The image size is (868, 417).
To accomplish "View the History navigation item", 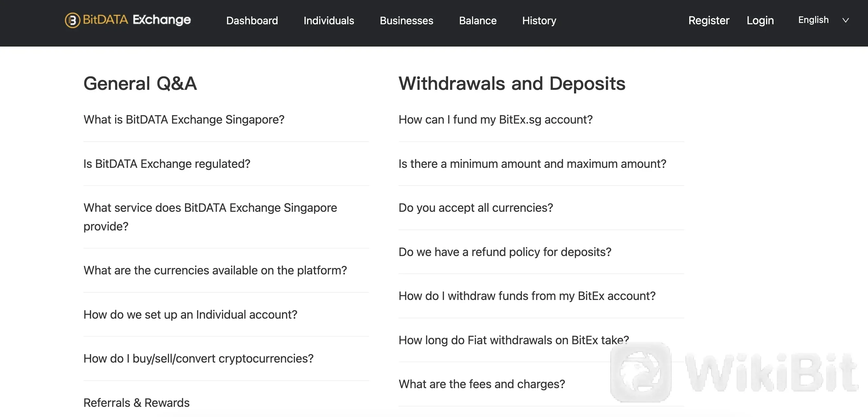I will click(539, 21).
